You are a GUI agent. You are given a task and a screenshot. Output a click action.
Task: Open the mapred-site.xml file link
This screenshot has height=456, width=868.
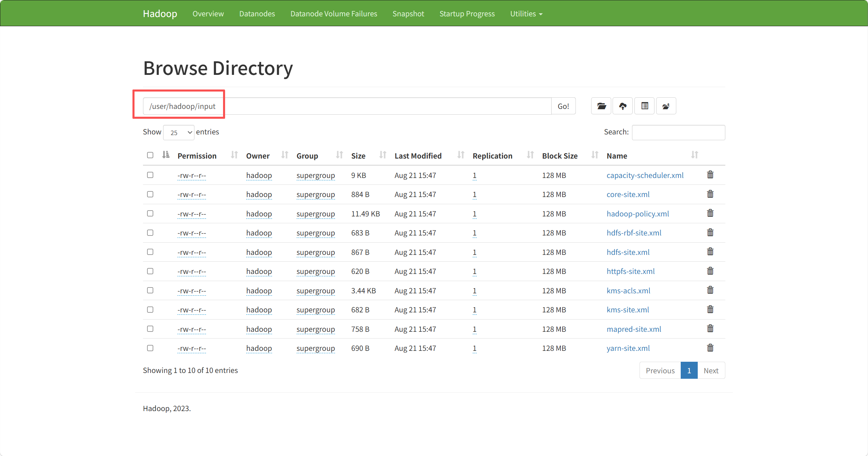634,329
